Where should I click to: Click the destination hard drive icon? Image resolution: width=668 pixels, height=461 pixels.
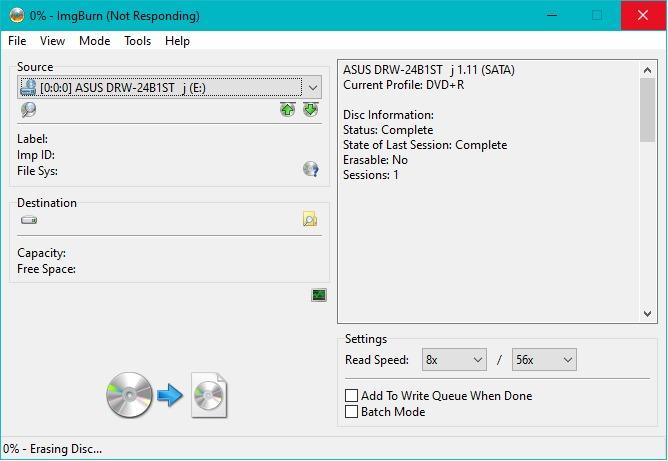tap(29, 220)
